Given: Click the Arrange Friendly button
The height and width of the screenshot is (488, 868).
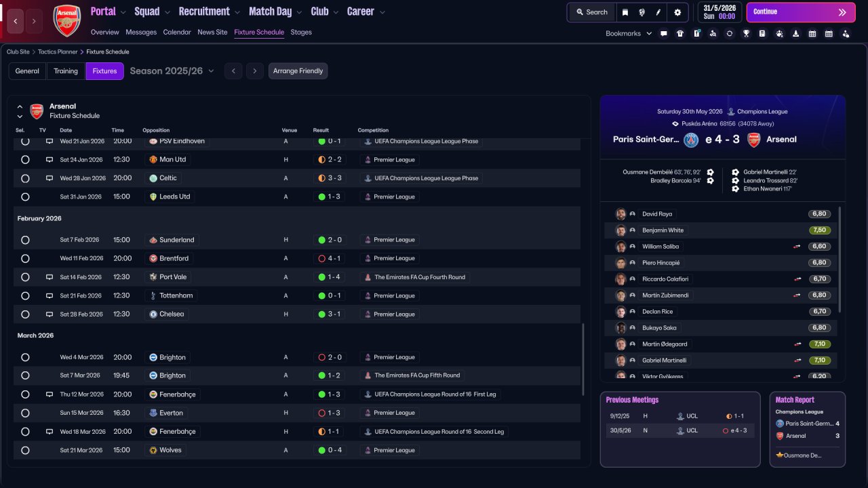Looking at the screenshot, I should click(x=298, y=71).
